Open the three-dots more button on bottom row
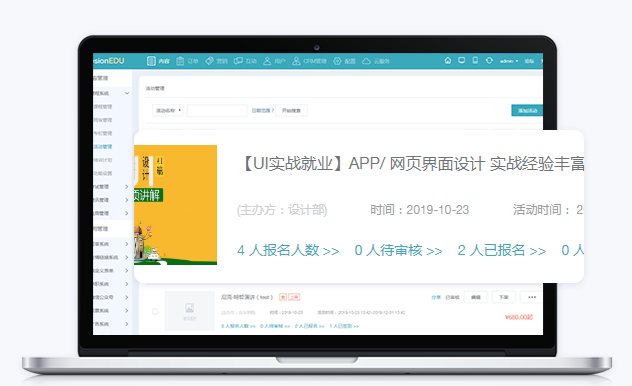The height and width of the screenshot is (386, 632). pos(532,297)
